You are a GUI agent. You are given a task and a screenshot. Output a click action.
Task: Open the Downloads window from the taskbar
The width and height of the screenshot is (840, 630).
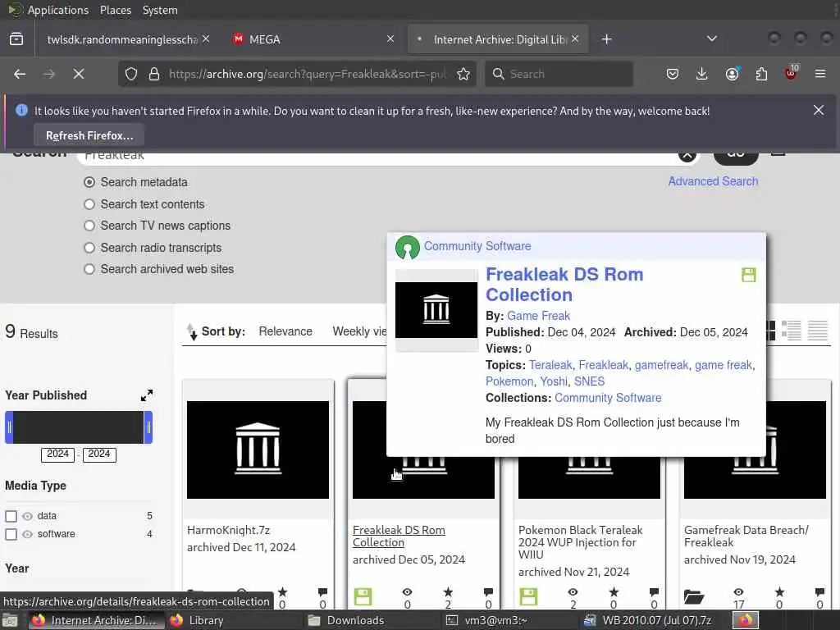coord(346,620)
